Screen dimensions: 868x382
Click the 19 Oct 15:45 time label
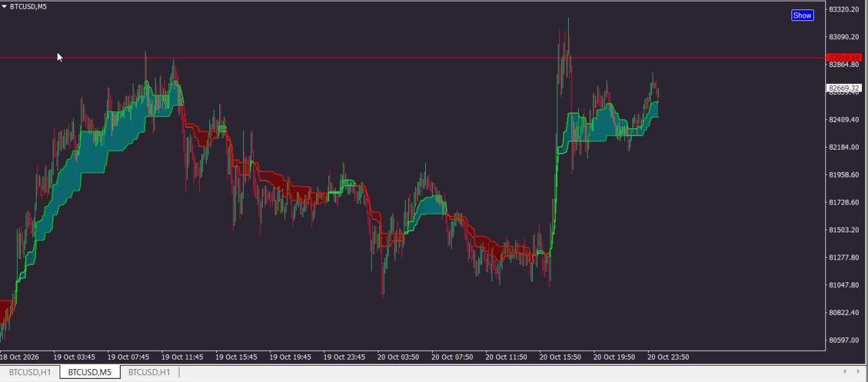(236, 357)
